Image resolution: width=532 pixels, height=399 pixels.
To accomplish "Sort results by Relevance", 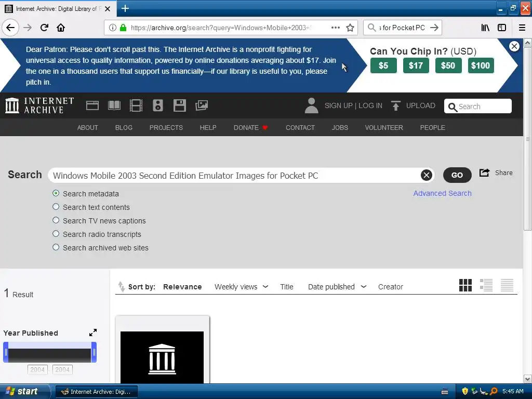I will (182, 287).
